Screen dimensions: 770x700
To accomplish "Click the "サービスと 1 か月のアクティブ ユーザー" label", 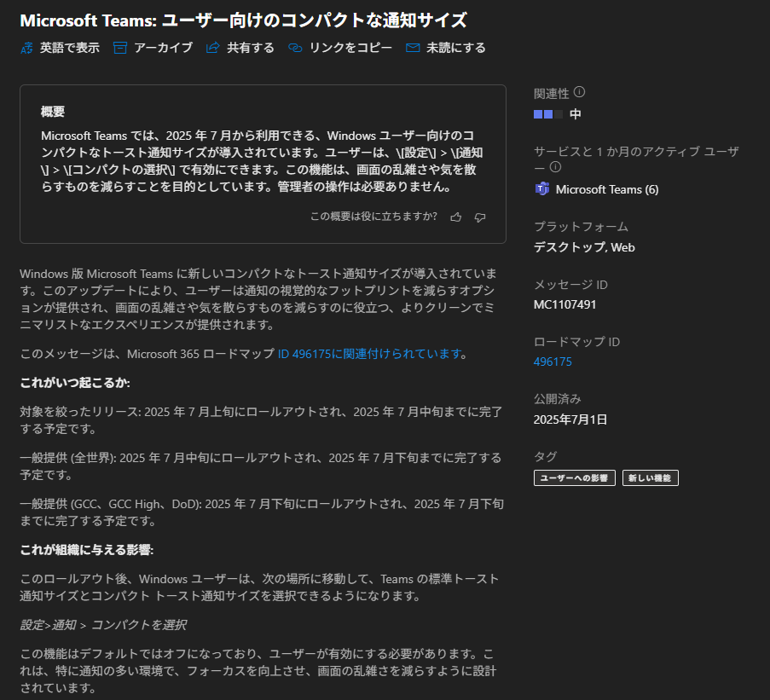I will [x=636, y=159].
